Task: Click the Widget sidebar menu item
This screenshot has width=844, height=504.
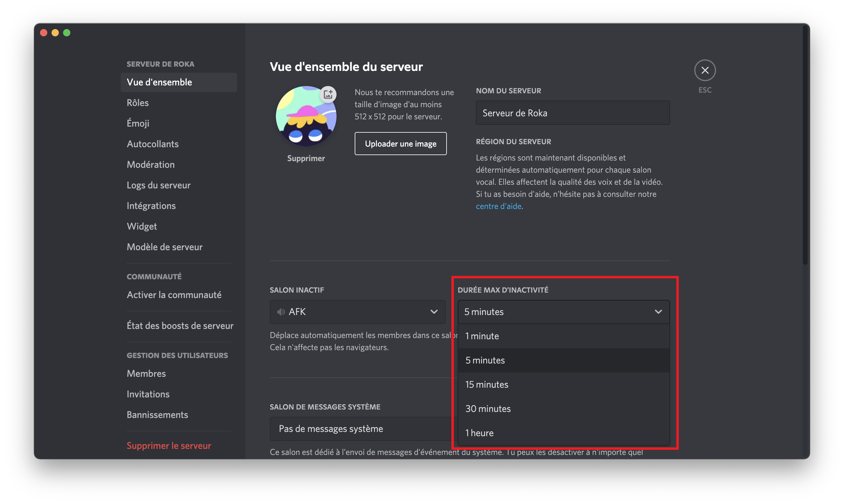Action: (x=142, y=226)
